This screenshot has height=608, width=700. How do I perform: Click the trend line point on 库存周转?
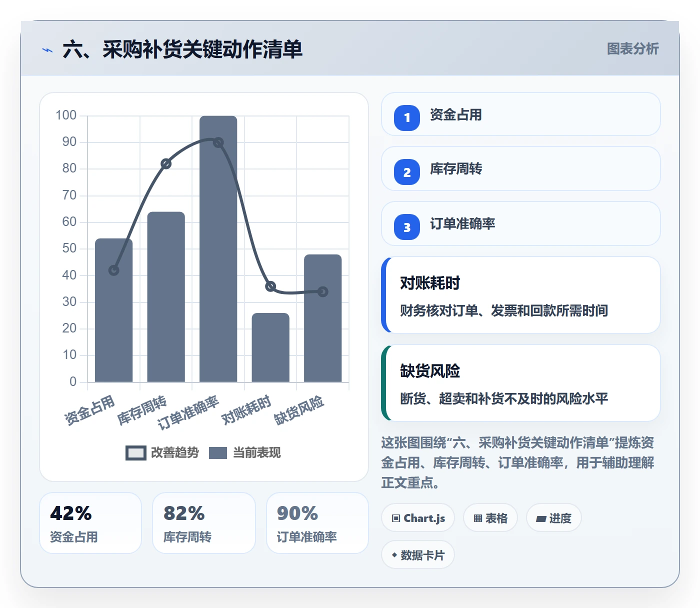pos(166,163)
